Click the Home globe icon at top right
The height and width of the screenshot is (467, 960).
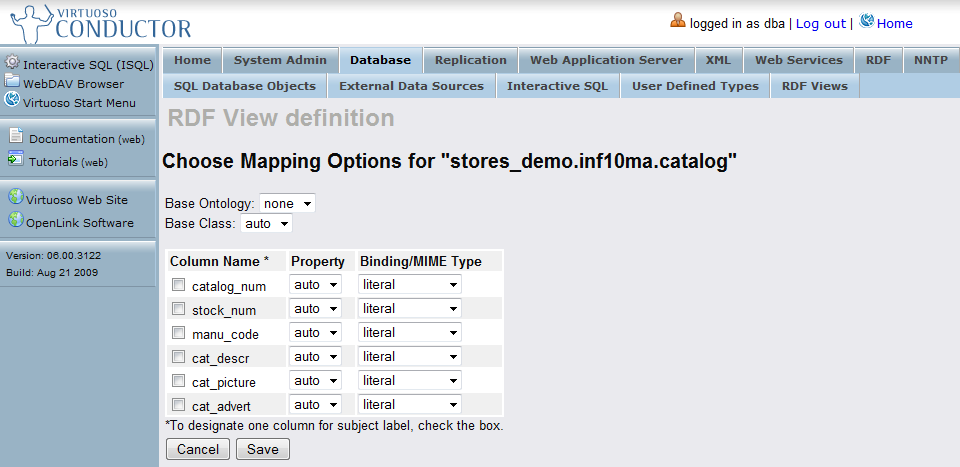(x=866, y=22)
